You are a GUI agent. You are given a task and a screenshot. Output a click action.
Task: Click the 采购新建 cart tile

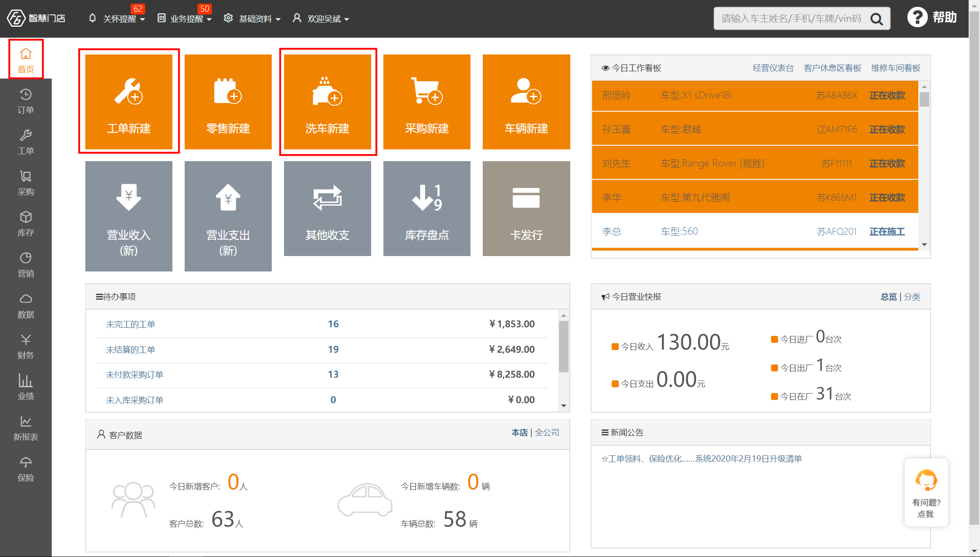click(427, 102)
